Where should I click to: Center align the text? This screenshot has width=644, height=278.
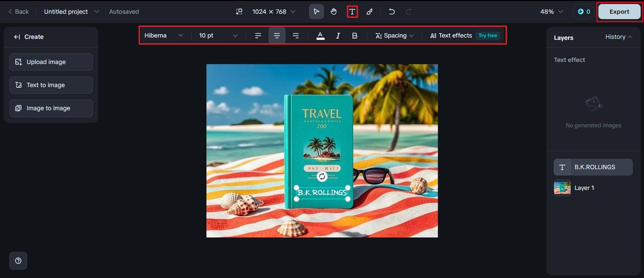pyautogui.click(x=277, y=36)
